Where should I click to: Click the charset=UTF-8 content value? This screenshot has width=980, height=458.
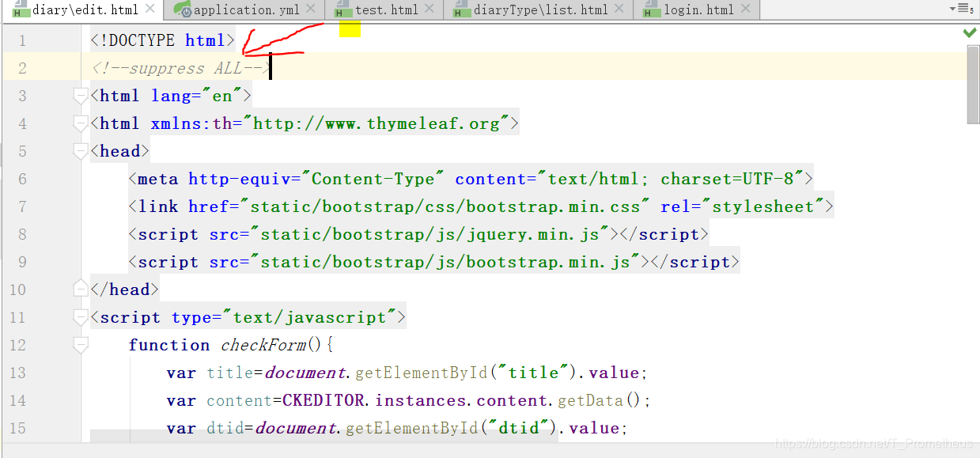[x=727, y=179]
